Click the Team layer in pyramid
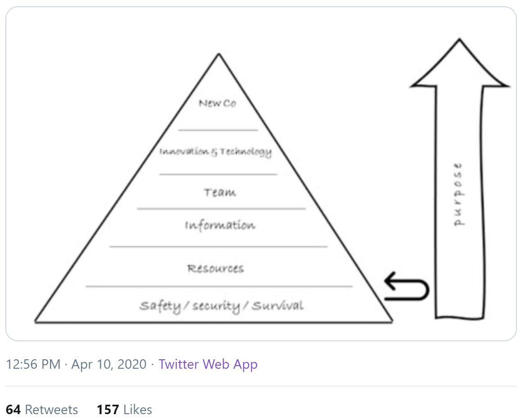Viewport: 529px width, 420px height. point(220,192)
